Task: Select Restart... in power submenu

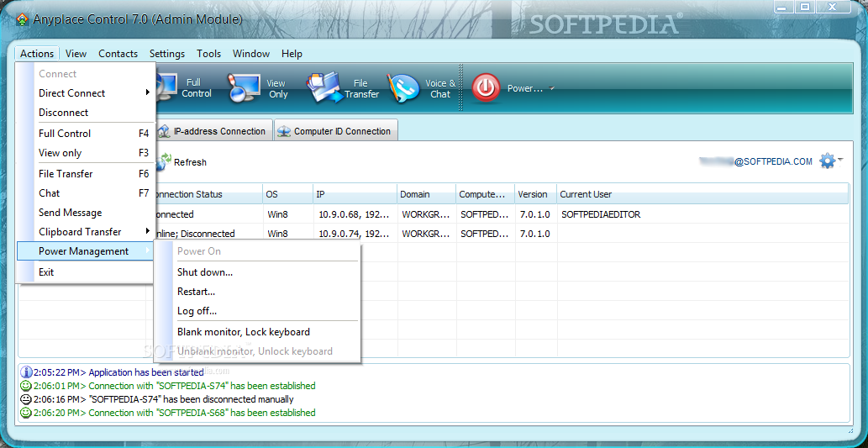Action: coord(257,292)
